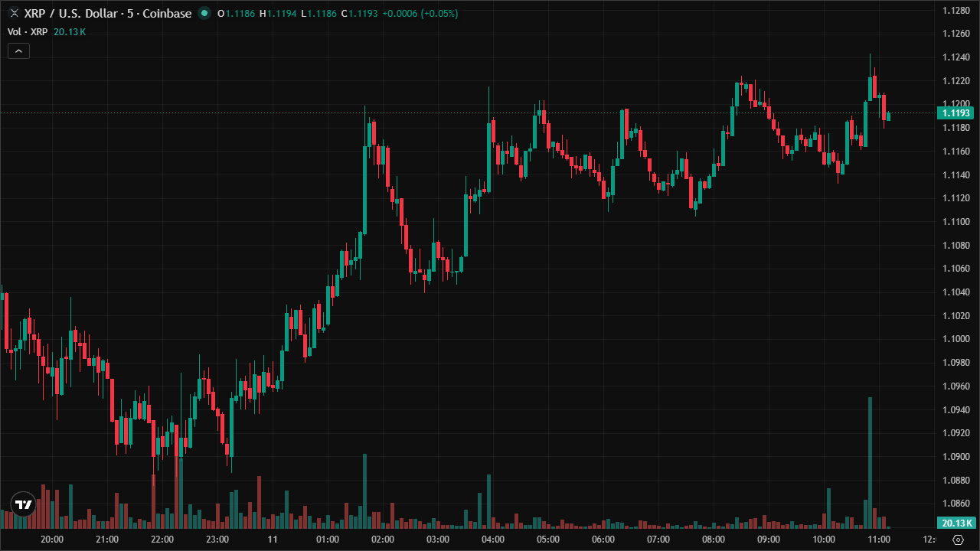This screenshot has width=980, height=551.
Task: Click the volume value label 20.13 K on axis
Action: pos(956,523)
